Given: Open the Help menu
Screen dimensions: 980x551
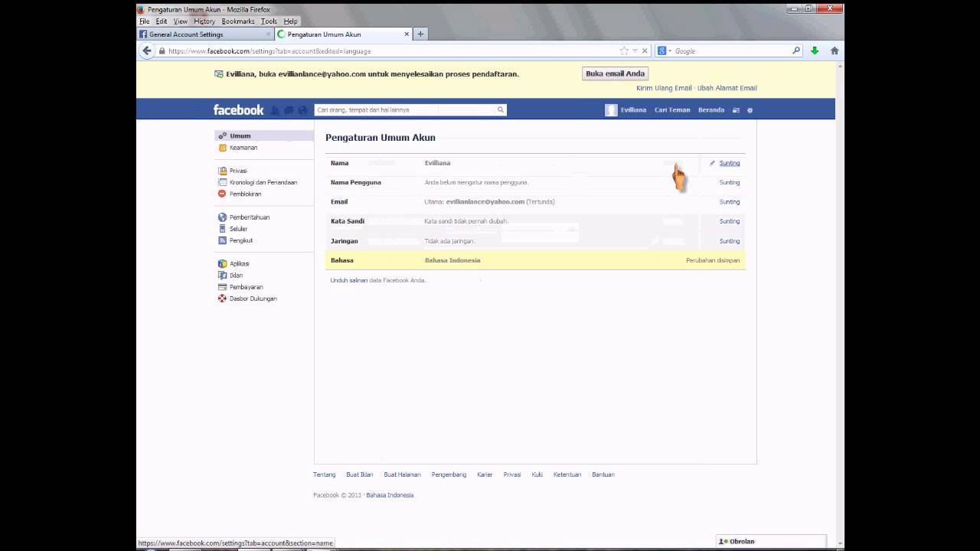Looking at the screenshot, I should click(290, 21).
